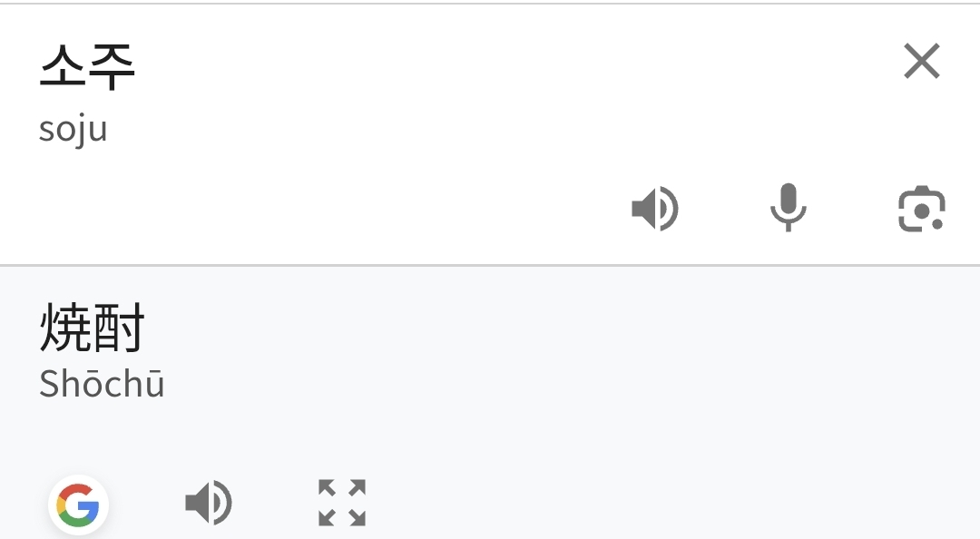Click the kanji 焼 in the translation
The image size is (980, 539).
click(65, 328)
